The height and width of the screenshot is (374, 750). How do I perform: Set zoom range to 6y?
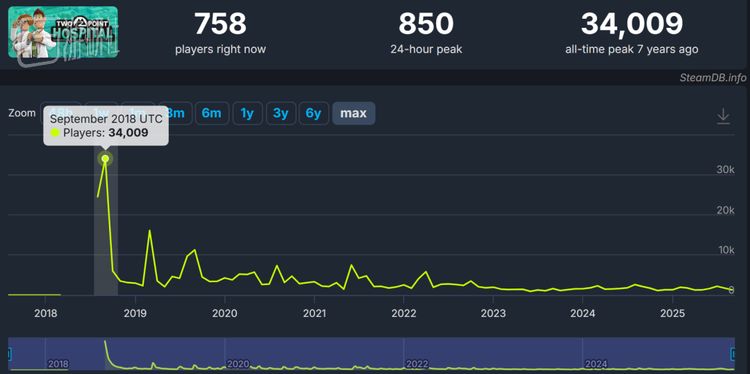(314, 113)
